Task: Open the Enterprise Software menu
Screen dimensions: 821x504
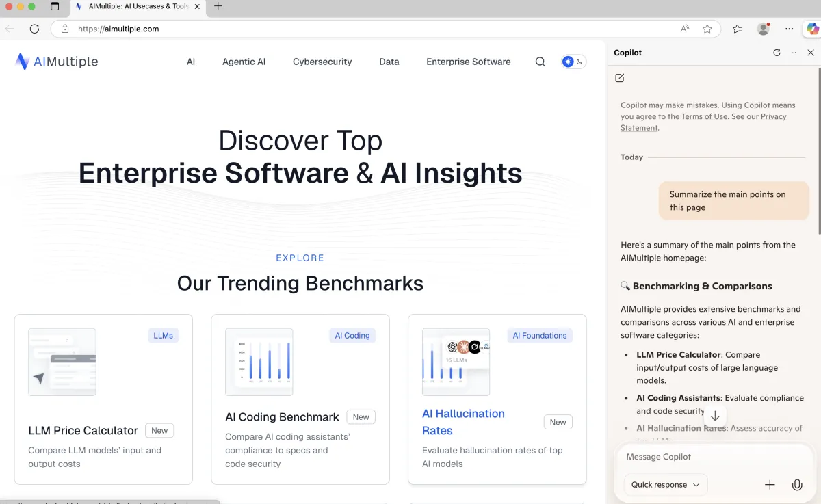Action: point(469,62)
